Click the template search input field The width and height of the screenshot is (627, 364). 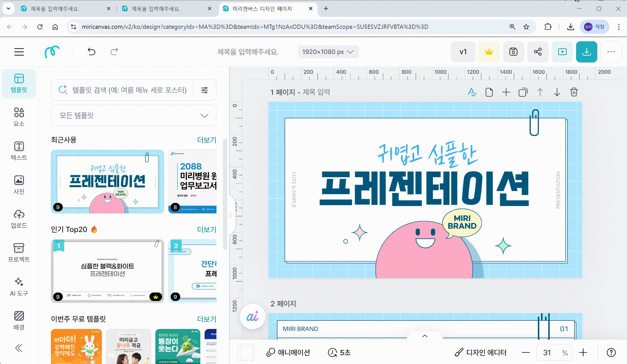(x=129, y=90)
